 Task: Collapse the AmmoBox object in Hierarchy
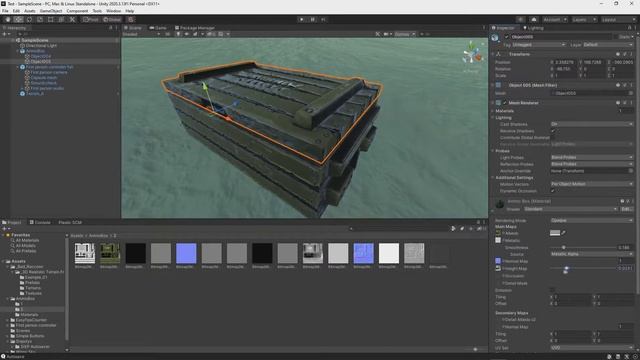[18, 51]
